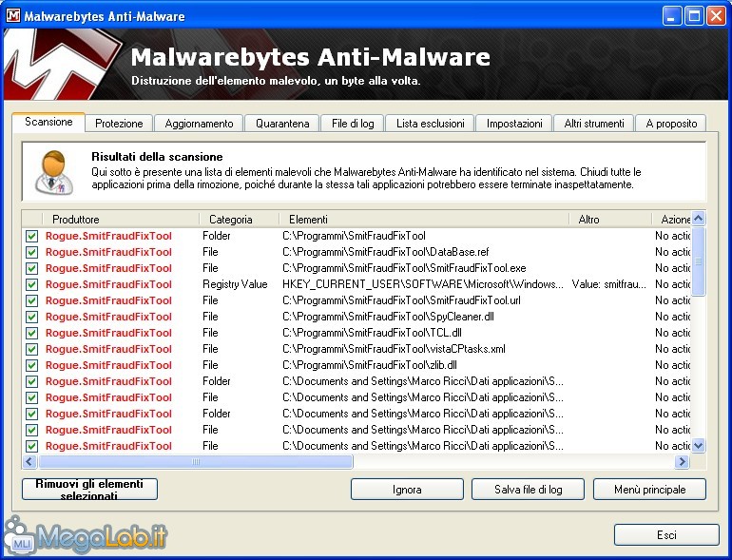Sort list by Categoria column header
This screenshot has height=560, width=732.
click(x=240, y=219)
